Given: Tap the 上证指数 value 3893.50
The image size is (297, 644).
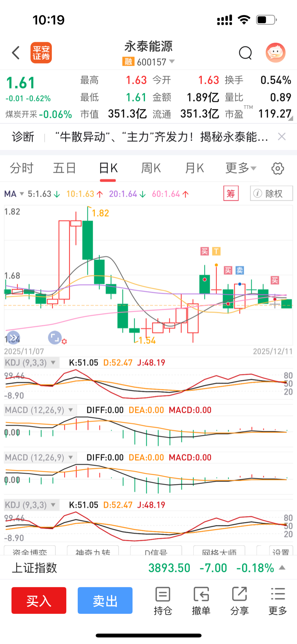Looking at the screenshot, I should [x=169, y=568].
